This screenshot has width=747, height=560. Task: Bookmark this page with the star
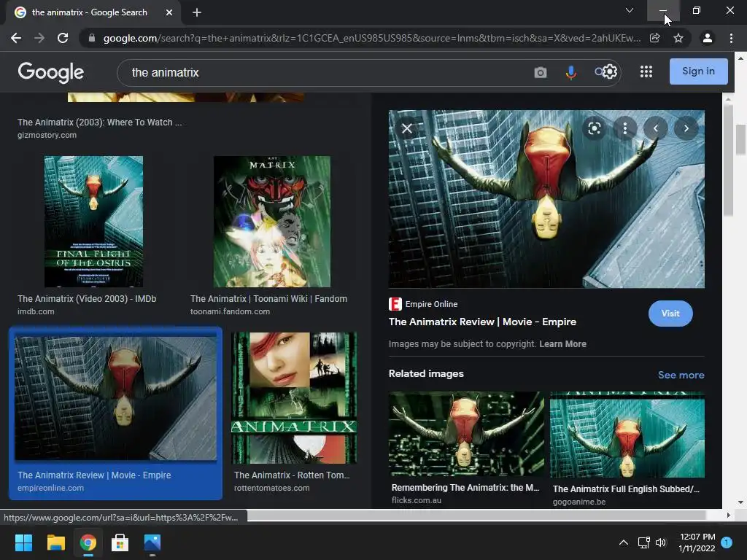(678, 38)
